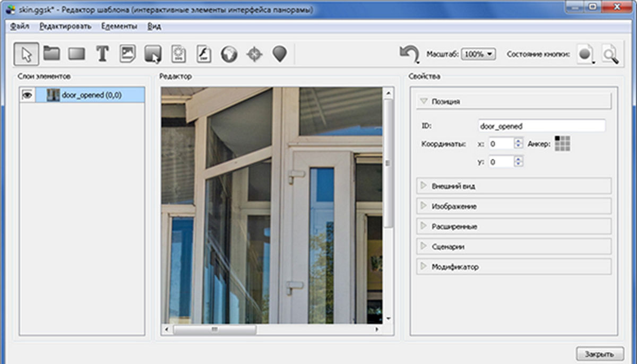Click the magnifier preview icon
This screenshot has width=637, height=364.
coord(610,54)
